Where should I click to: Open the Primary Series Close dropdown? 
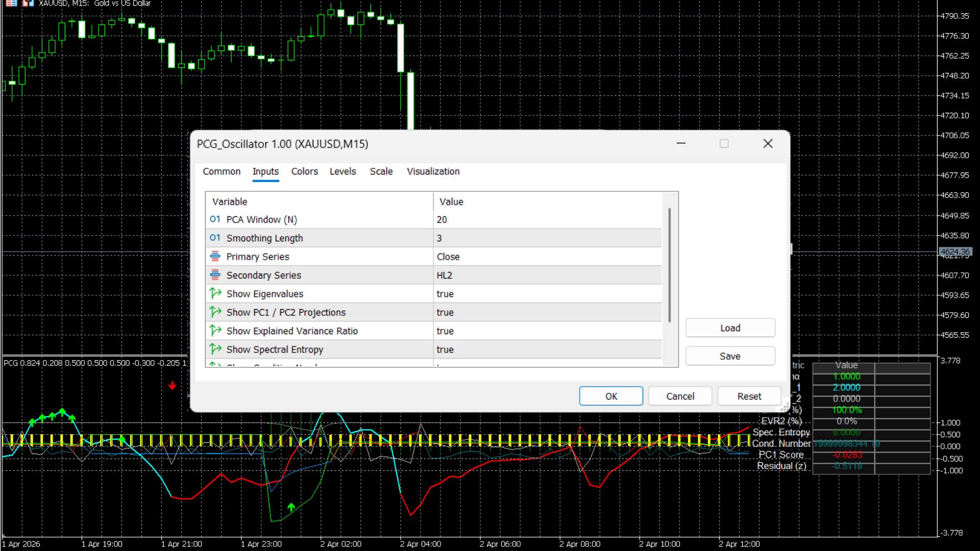[x=510, y=256]
